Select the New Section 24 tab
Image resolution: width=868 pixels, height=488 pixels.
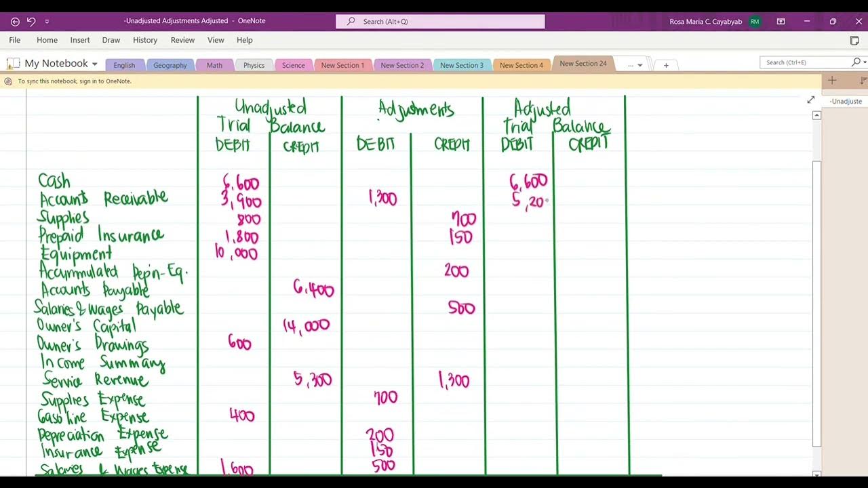583,64
